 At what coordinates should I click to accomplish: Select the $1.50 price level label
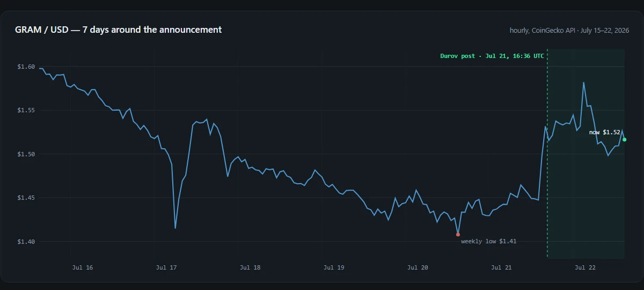pos(26,154)
